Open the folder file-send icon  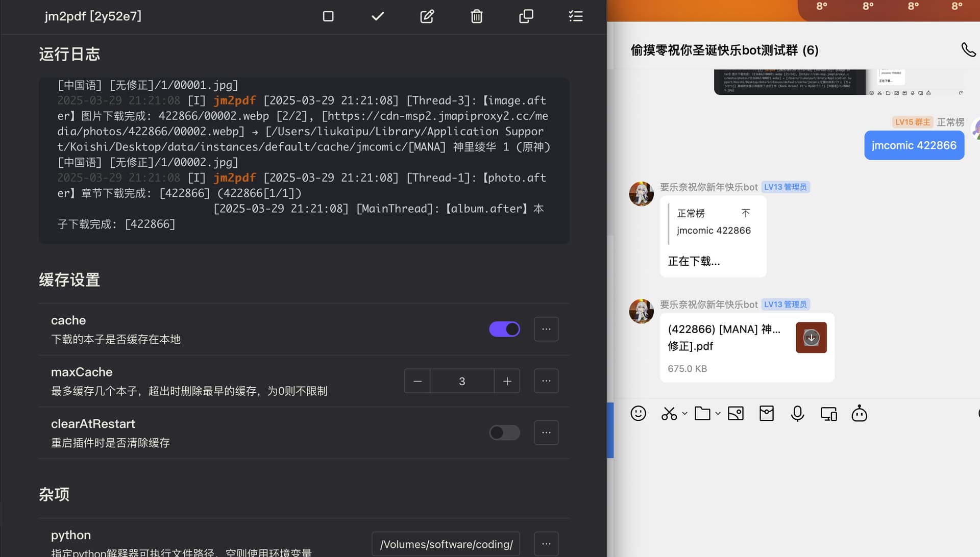[702, 413]
